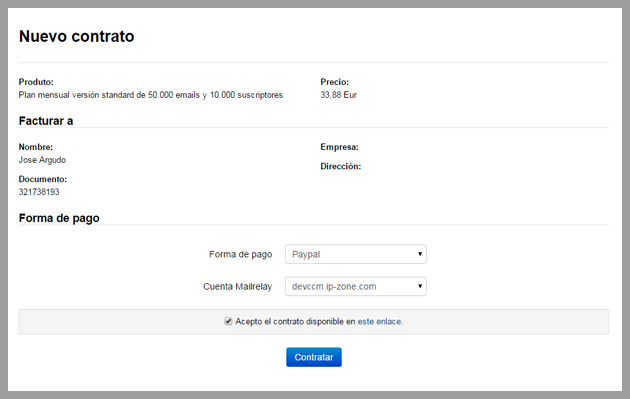Click the 'Empresa:' label
Viewport: 630px width, 399px height.
[x=340, y=147]
